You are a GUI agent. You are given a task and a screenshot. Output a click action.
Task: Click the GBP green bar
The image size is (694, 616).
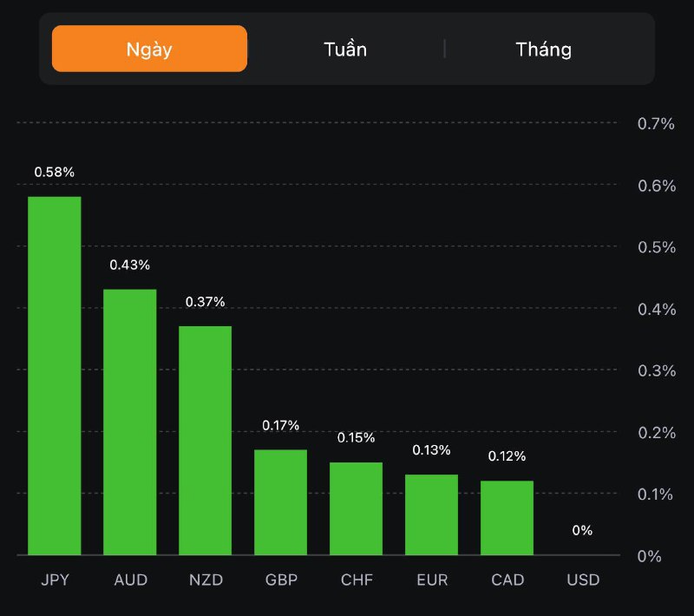click(x=280, y=501)
